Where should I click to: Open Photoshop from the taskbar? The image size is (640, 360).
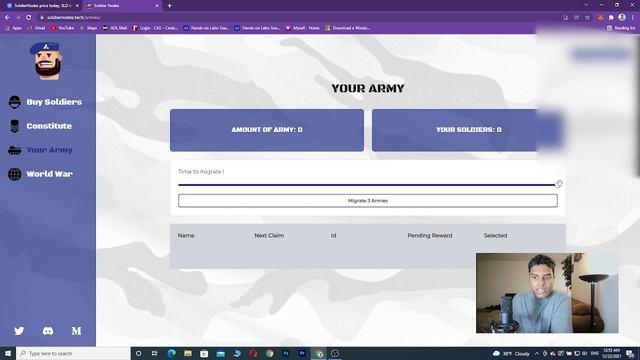tap(286, 353)
